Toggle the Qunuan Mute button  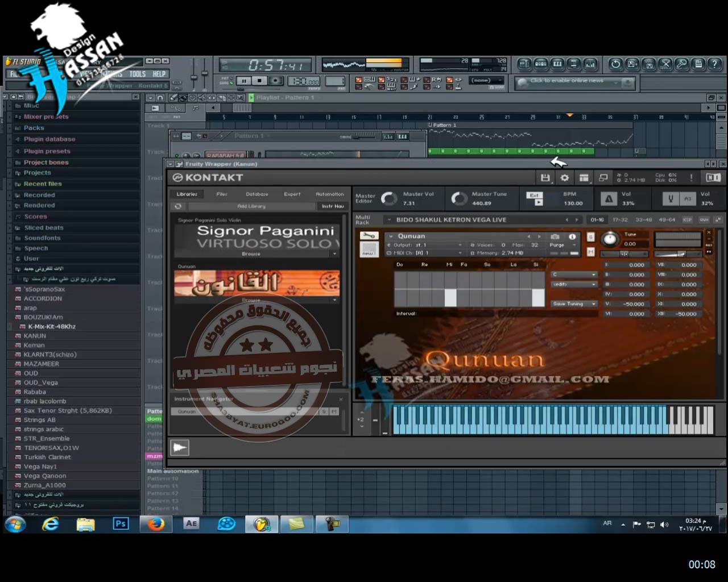pyautogui.click(x=590, y=252)
